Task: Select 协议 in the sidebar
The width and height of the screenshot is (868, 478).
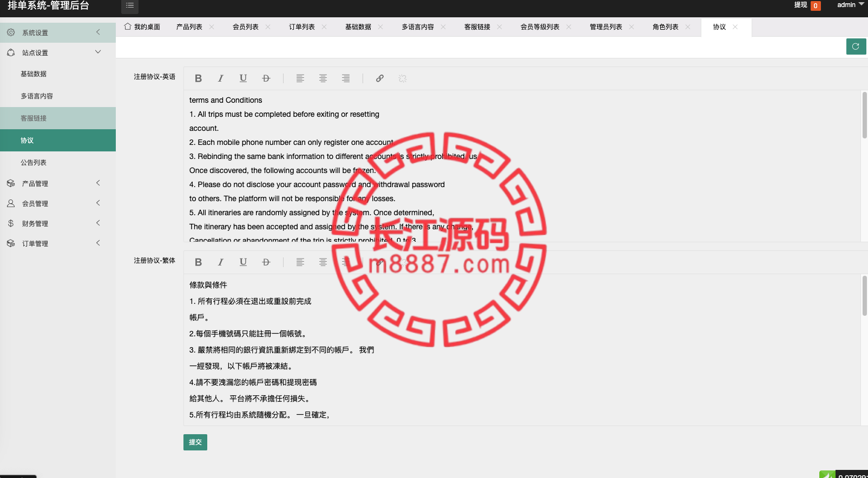Action: click(58, 141)
